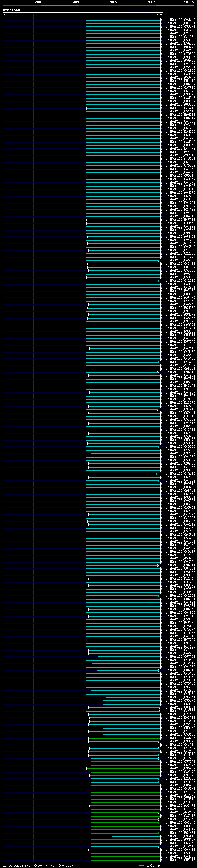The height and width of the screenshot is (868, 197).
Task: Click the green ~80% identity legend swatch
Action: click(x=137, y=6)
